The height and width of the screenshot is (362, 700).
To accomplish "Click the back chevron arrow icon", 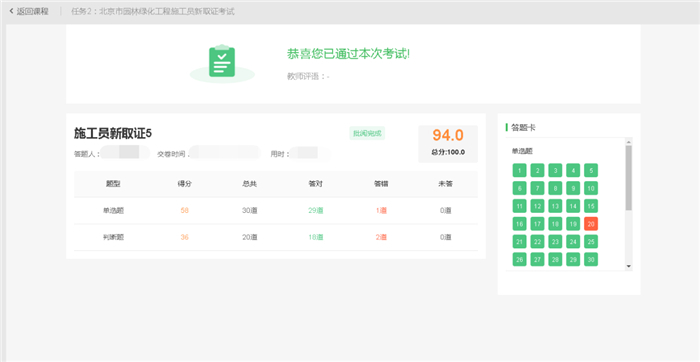I will 12,12.
